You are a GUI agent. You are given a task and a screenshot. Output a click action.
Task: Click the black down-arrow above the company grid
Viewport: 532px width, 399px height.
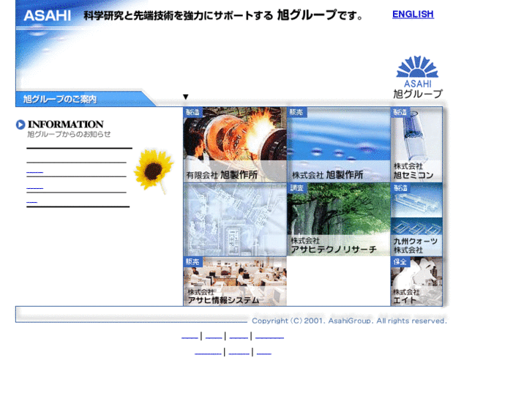pos(186,97)
